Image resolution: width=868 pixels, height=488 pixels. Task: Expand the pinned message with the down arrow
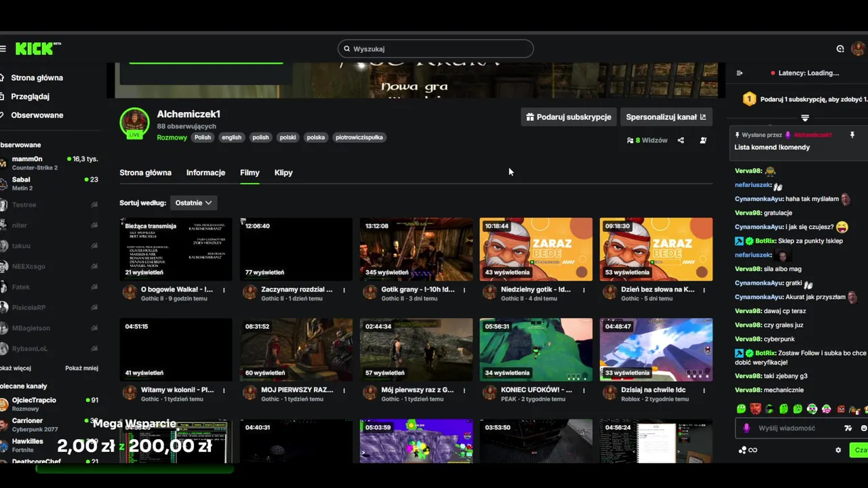805,118
